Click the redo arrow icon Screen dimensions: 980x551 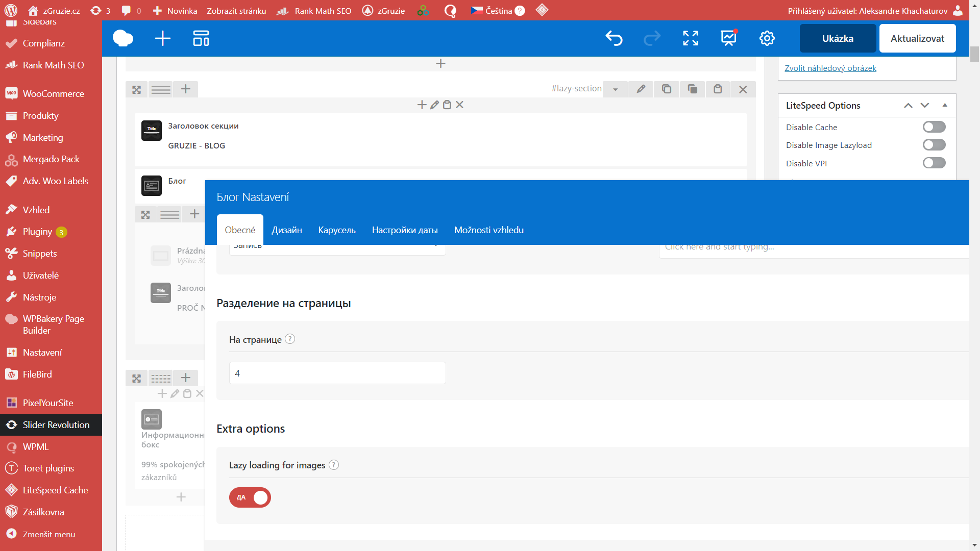(x=652, y=38)
